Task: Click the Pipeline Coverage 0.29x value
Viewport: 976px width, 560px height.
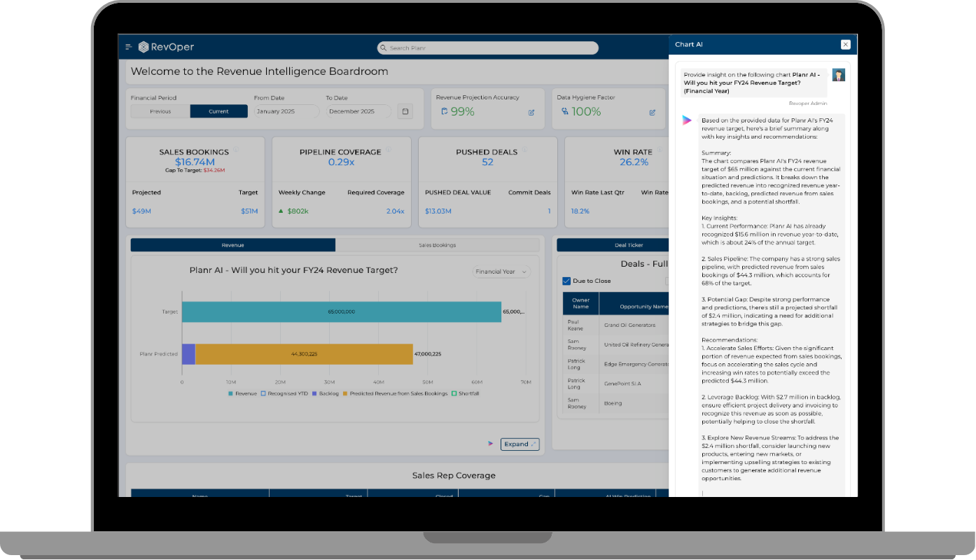Action: [x=341, y=162]
